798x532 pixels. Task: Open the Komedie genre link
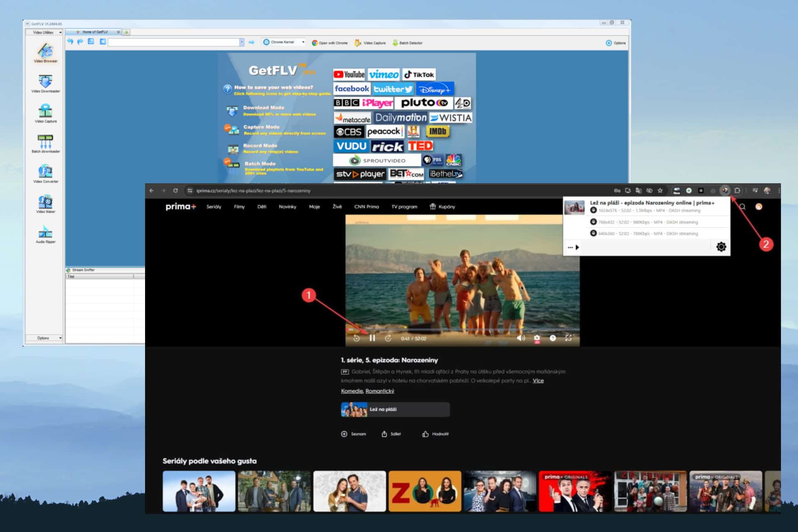coord(352,391)
